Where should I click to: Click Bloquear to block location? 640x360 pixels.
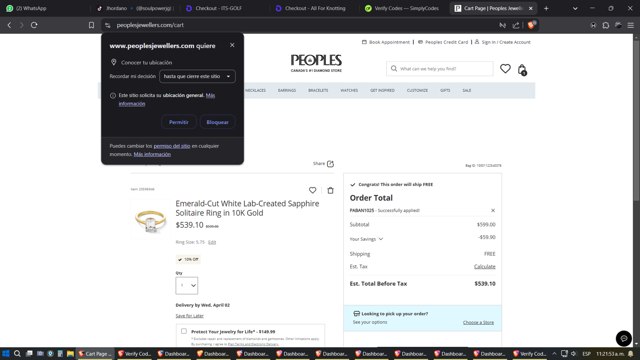pos(218,122)
